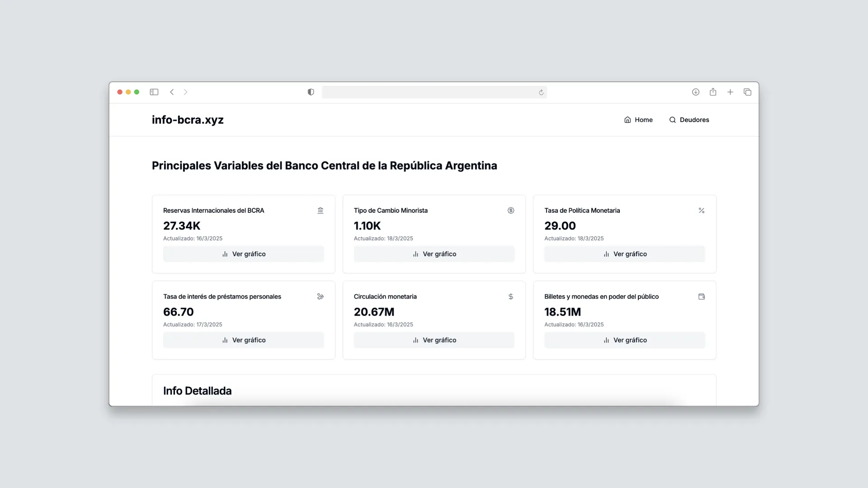Select Home in the navigation menu

pyautogui.click(x=644, y=120)
